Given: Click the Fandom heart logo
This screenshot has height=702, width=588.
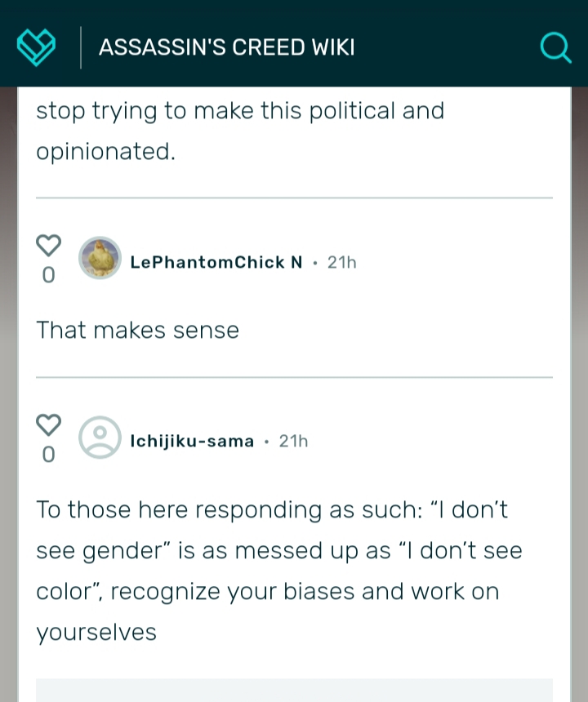Looking at the screenshot, I should [37, 47].
